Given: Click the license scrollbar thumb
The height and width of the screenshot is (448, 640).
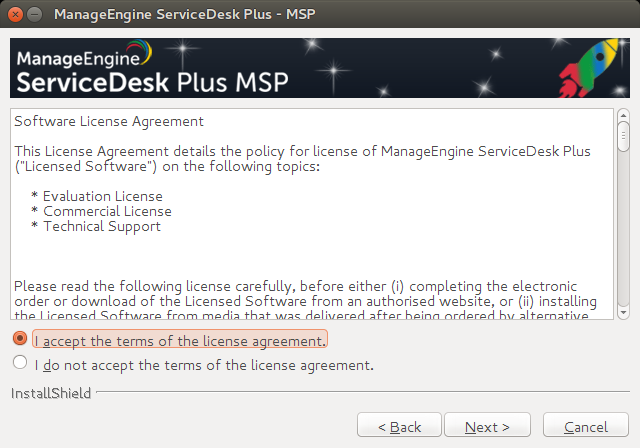Looking at the screenshot, I should tap(623, 137).
